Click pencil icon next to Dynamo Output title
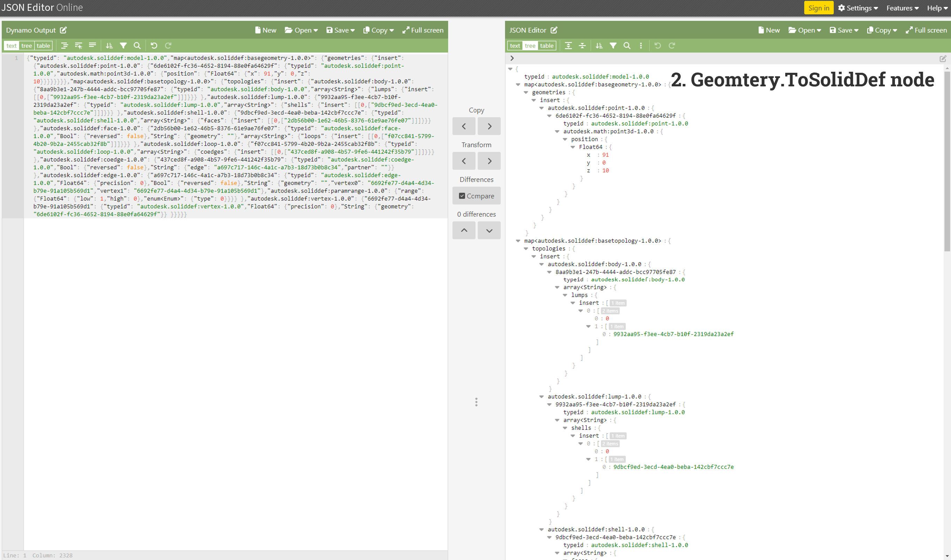 pyautogui.click(x=63, y=30)
